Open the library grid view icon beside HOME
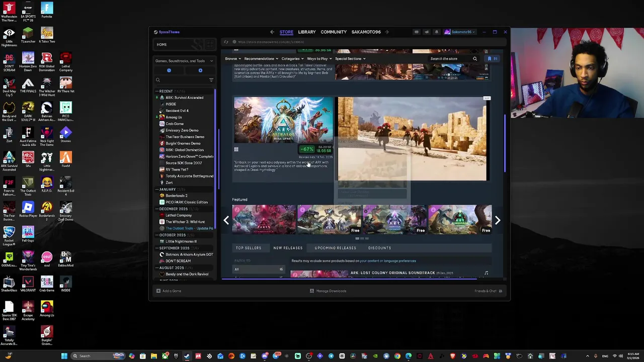The height and width of the screenshot is (362, 644). tap(209, 44)
